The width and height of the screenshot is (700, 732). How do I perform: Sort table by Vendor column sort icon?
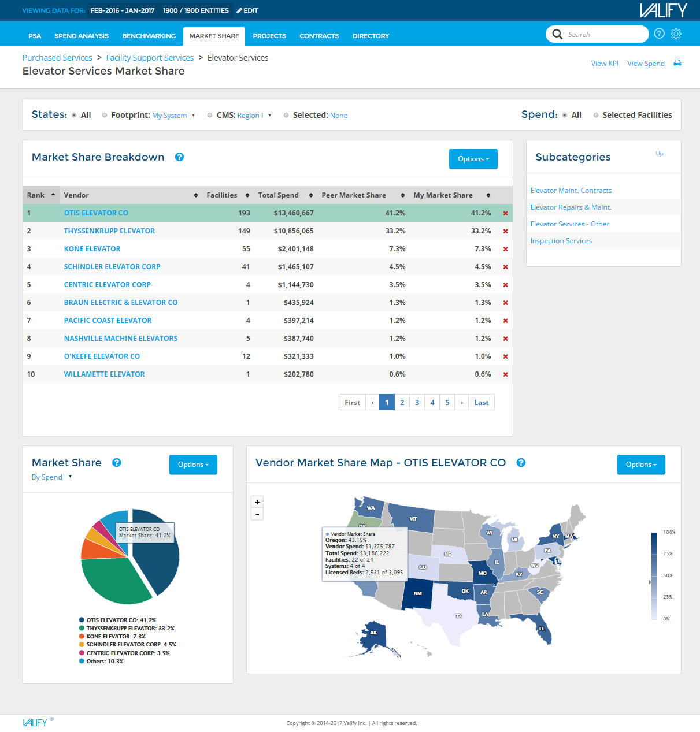[x=196, y=195]
